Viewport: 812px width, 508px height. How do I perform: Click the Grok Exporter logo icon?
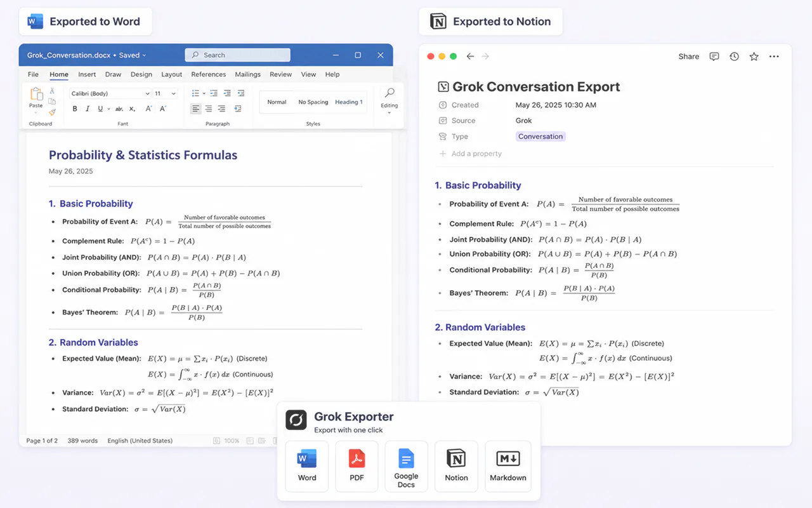click(x=296, y=421)
